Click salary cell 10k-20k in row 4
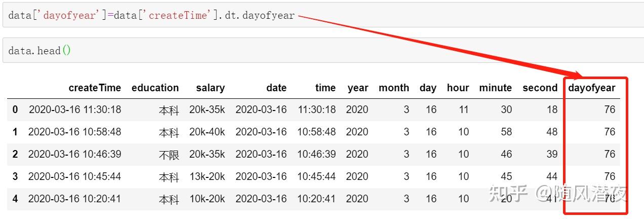The height and width of the screenshot is (219, 644). tap(207, 199)
